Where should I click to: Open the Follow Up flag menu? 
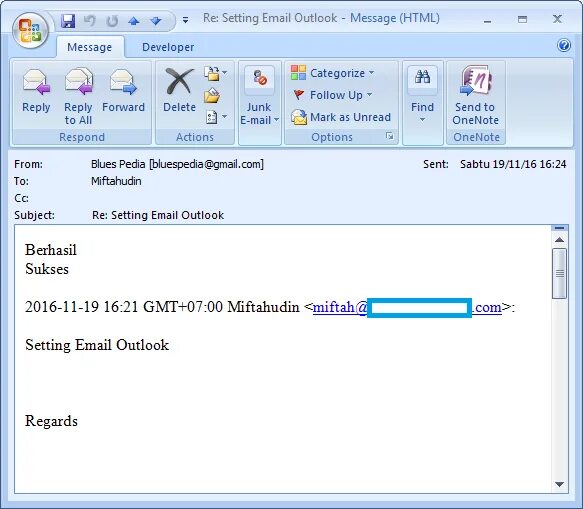[332, 95]
